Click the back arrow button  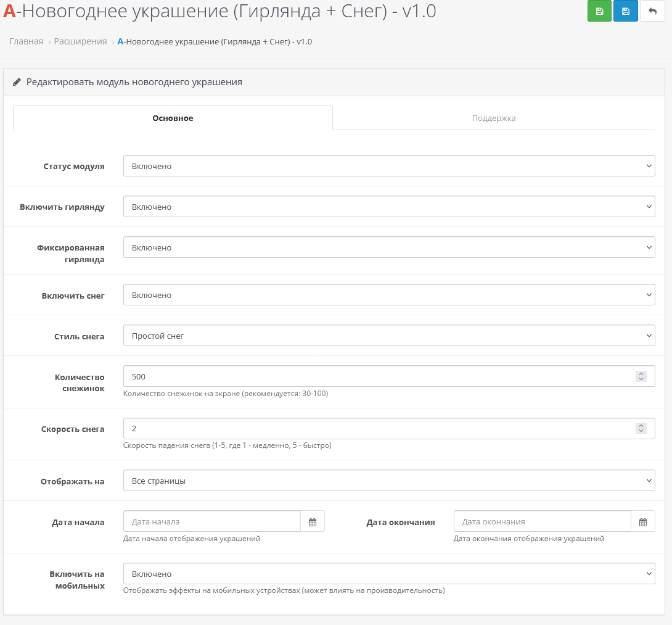coord(652,12)
